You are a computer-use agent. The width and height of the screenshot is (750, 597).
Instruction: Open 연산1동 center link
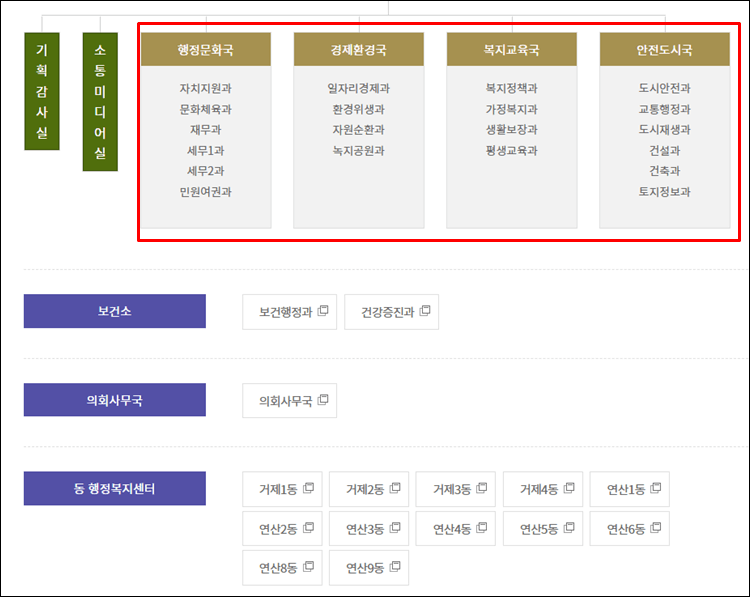[x=629, y=489]
